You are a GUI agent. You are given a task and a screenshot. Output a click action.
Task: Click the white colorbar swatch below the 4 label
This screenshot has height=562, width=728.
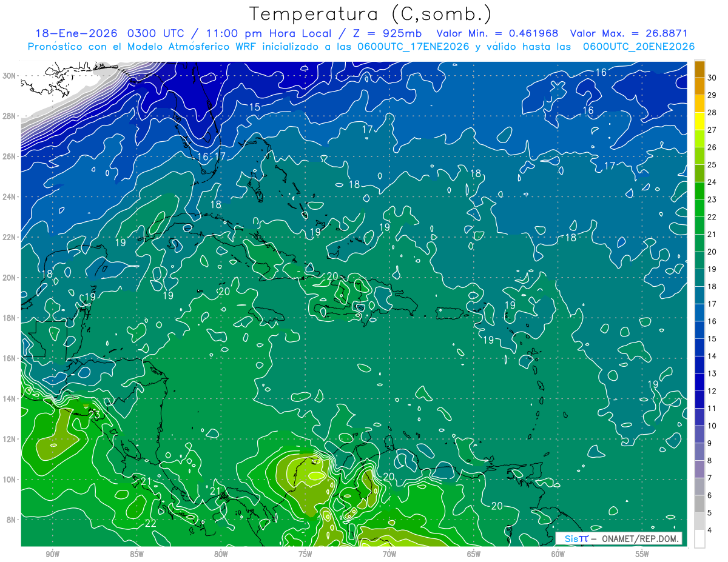click(x=699, y=539)
